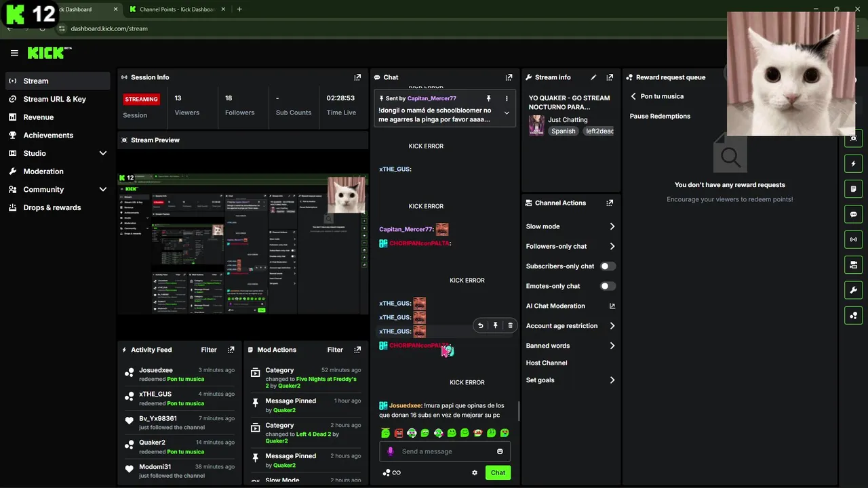Pop out the Stream info panel
This screenshot has height=488, width=868.
coord(610,77)
